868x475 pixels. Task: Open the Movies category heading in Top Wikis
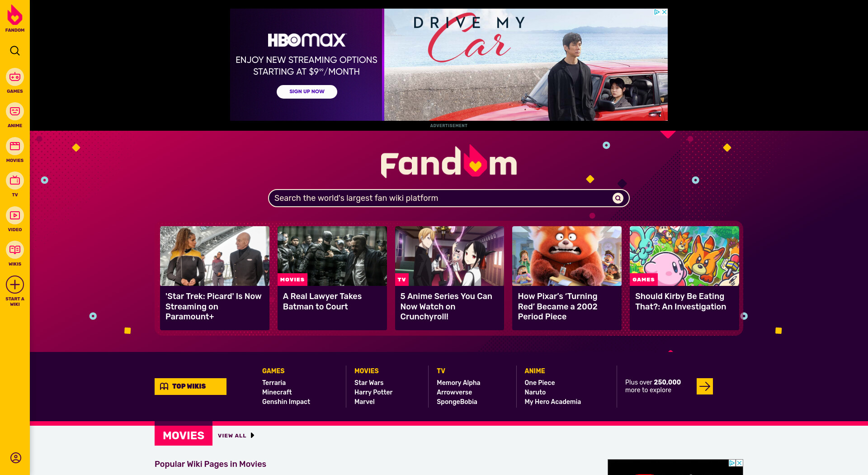pyautogui.click(x=366, y=371)
